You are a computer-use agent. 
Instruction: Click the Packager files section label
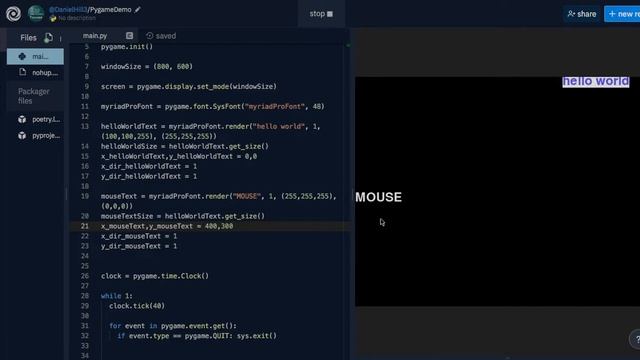click(x=34, y=96)
